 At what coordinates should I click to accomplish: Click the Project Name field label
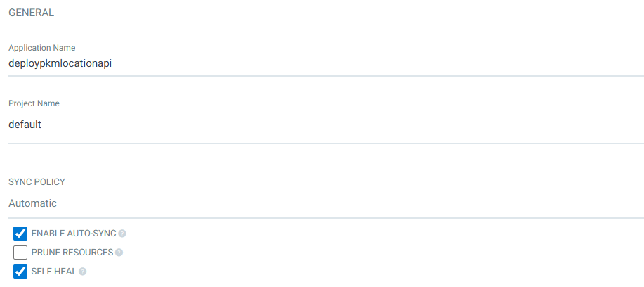tap(34, 103)
